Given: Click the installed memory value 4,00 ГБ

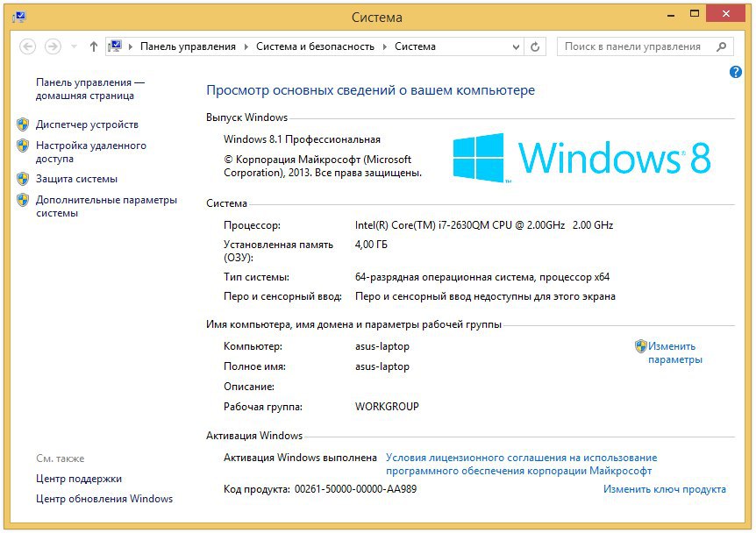Looking at the screenshot, I should (x=371, y=245).
